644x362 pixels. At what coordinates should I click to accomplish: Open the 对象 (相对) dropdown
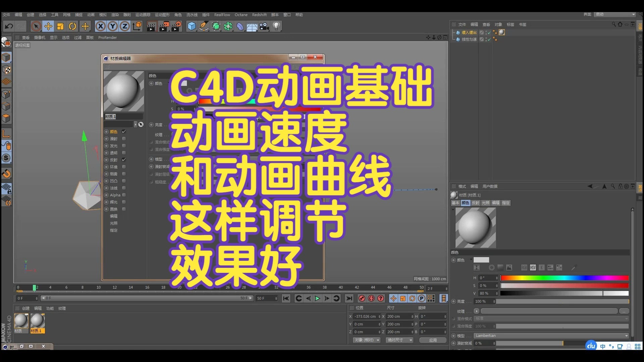click(x=366, y=340)
